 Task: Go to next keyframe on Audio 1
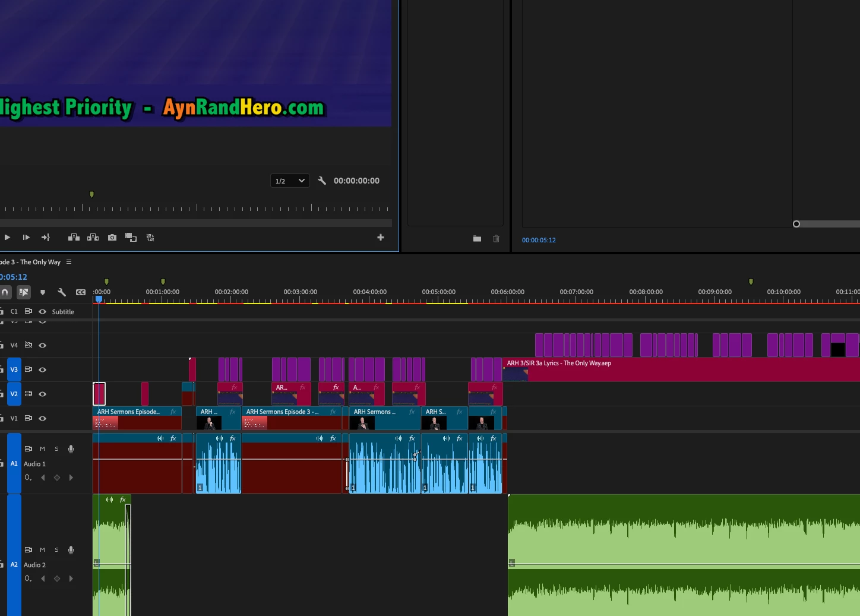[71, 478]
